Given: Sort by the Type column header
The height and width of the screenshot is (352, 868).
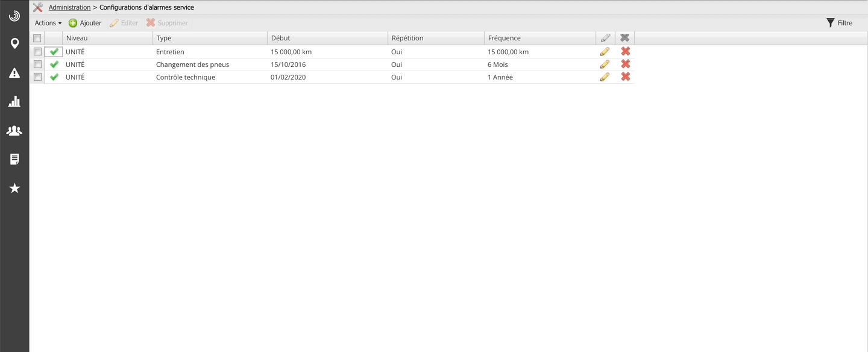Looking at the screenshot, I should click(x=210, y=38).
